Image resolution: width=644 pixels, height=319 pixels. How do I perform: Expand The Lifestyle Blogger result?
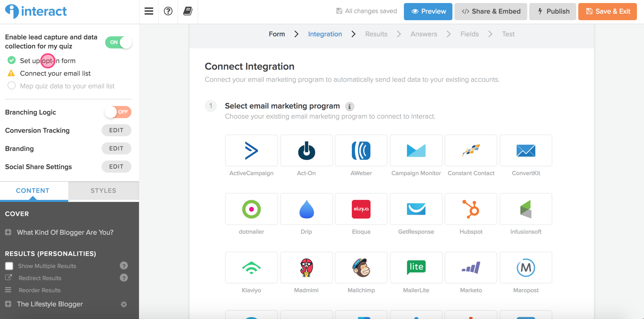pos(8,304)
